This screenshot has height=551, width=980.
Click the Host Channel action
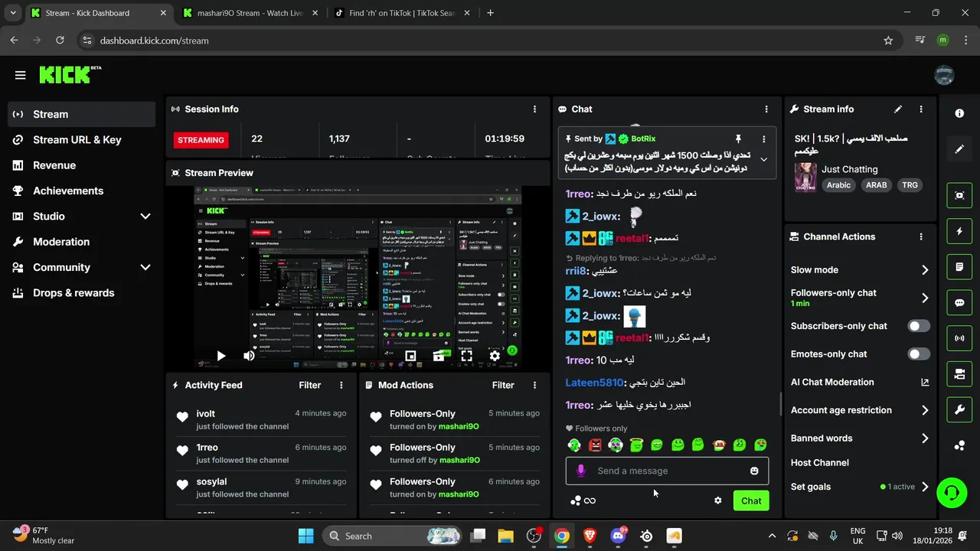coord(820,463)
